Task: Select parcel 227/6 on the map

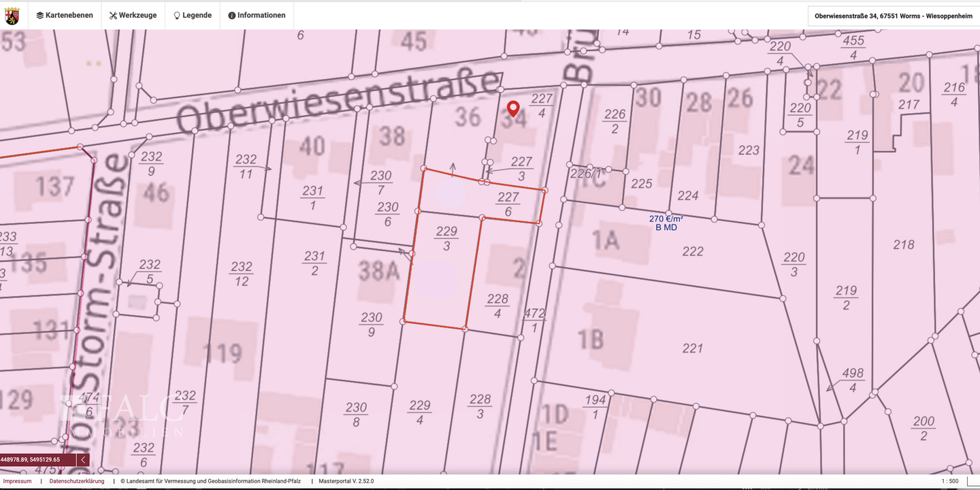Action: click(508, 203)
